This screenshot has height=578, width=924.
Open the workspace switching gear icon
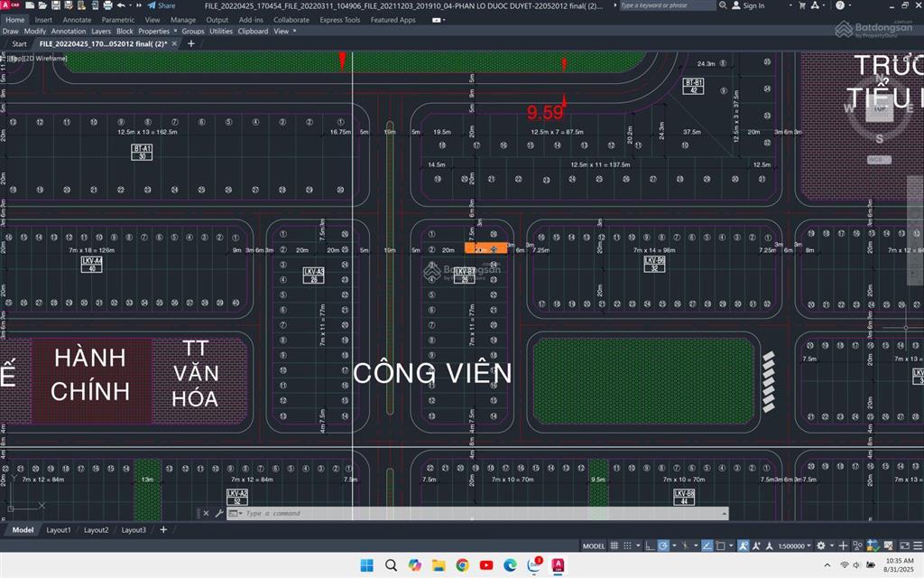coord(821,546)
